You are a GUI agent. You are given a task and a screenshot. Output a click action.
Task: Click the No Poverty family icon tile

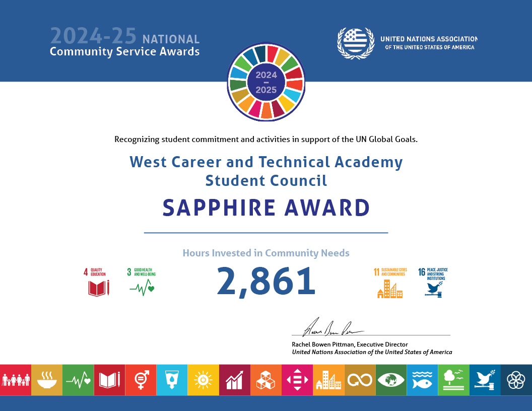[x=16, y=380]
